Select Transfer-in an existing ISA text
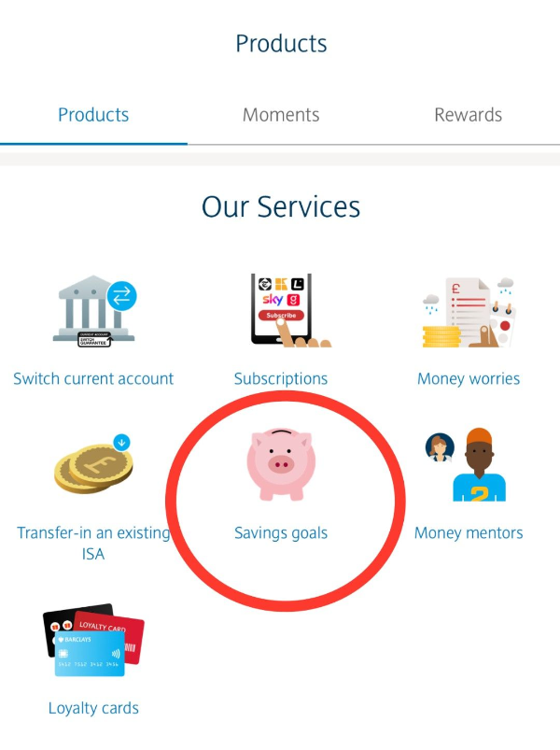Screen dimensions: 560x750 pyautogui.click(x=93, y=544)
